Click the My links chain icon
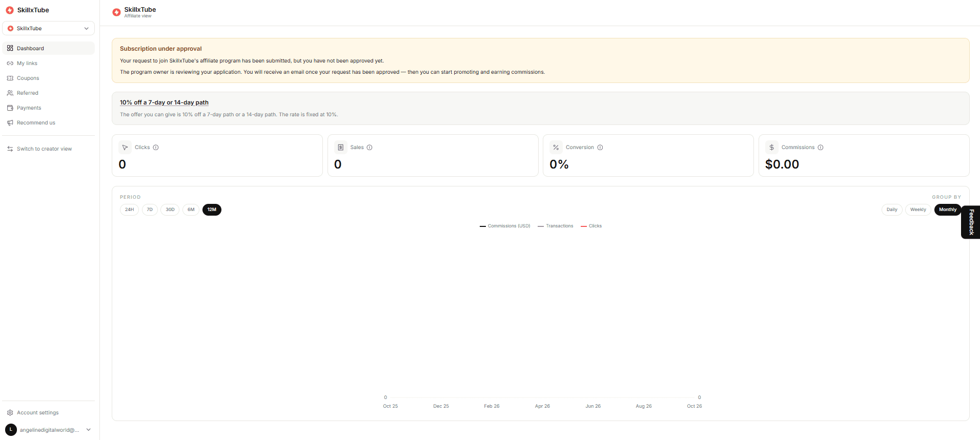980x440 pixels. click(x=10, y=63)
